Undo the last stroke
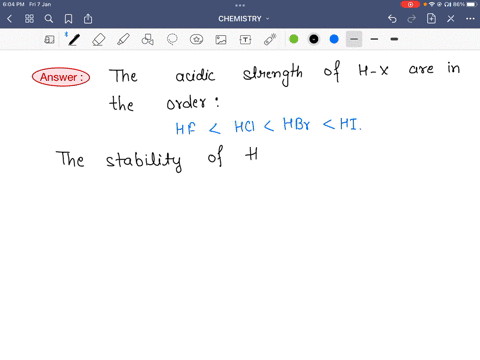The width and height of the screenshot is (480, 360). [x=392, y=19]
